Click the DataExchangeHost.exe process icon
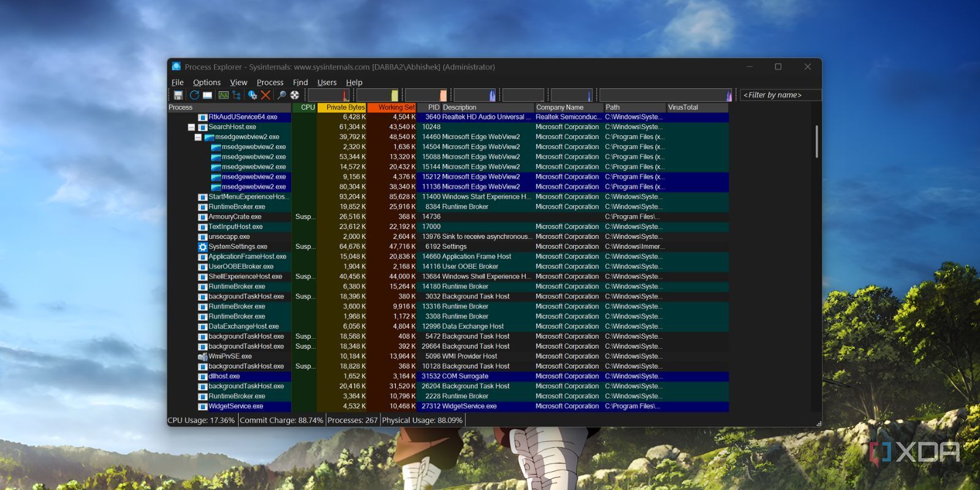The height and width of the screenshot is (490, 980). tap(203, 326)
